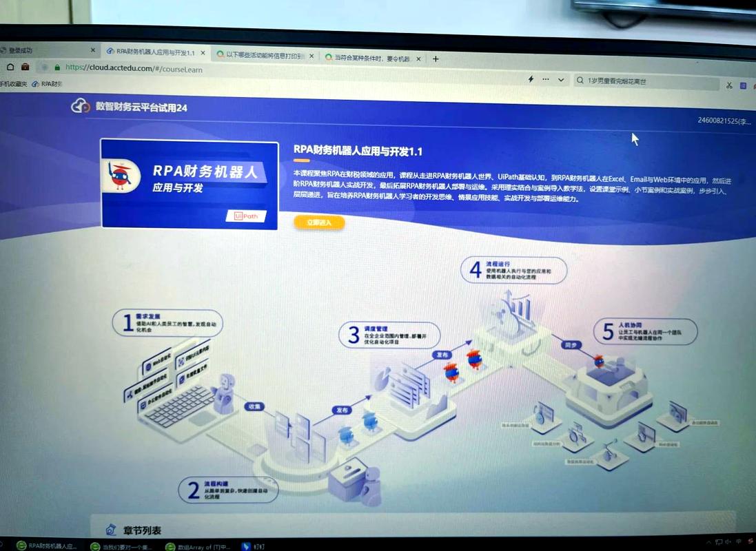Screen dimensions: 756x551
Task: Click the course title RPA财务机器人应用与开发1.1
Action: [x=358, y=151]
